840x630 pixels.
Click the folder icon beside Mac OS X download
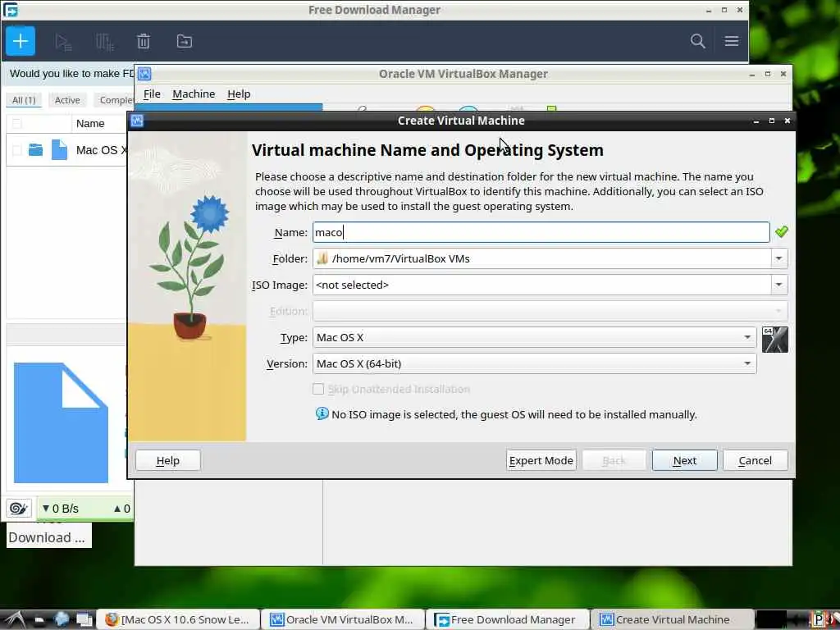coord(35,150)
